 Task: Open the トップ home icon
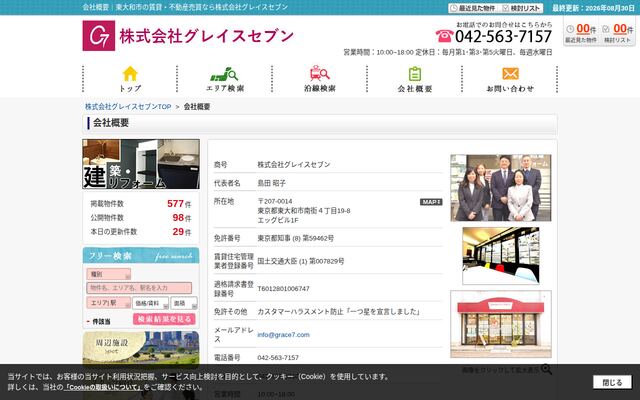click(x=130, y=79)
